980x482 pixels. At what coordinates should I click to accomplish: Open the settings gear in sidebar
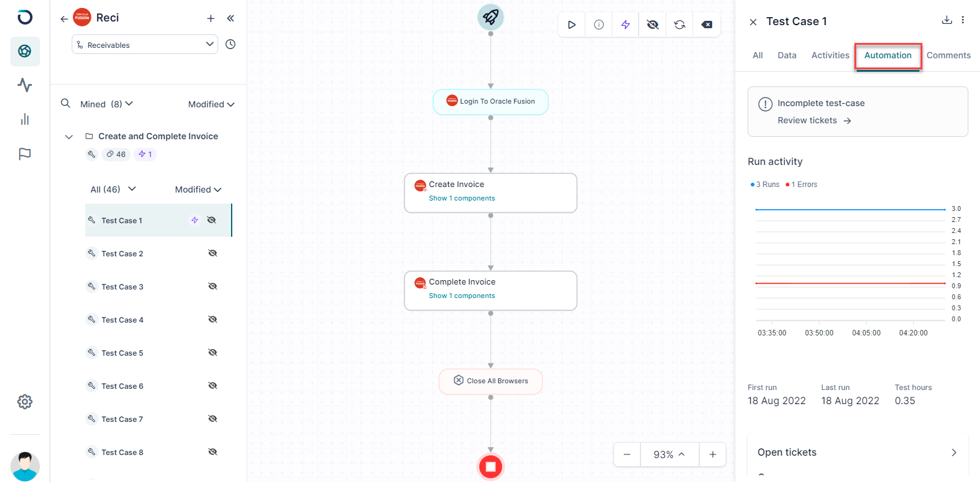point(25,402)
